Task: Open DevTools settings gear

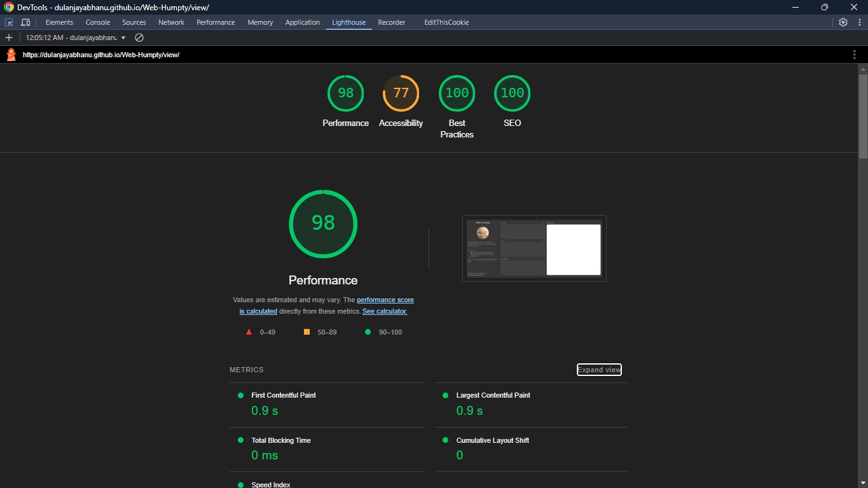Action: [843, 22]
